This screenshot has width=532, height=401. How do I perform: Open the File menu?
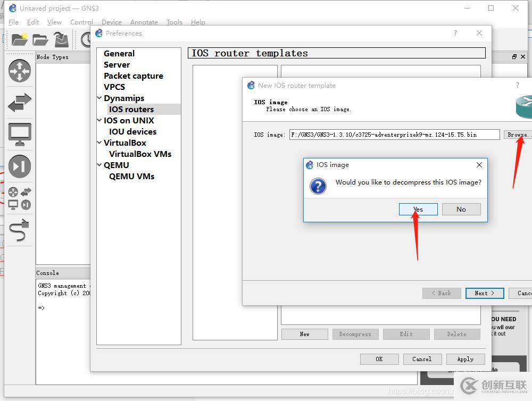tap(13, 22)
